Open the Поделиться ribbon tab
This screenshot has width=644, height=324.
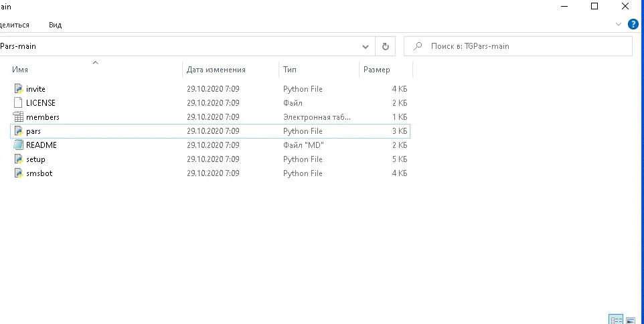14,25
